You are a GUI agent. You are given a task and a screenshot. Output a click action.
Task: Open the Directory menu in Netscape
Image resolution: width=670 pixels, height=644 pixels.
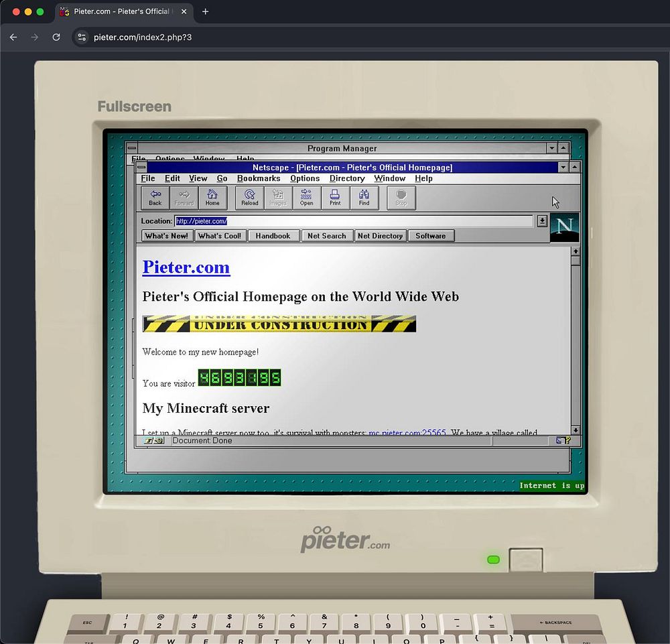tap(347, 178)
